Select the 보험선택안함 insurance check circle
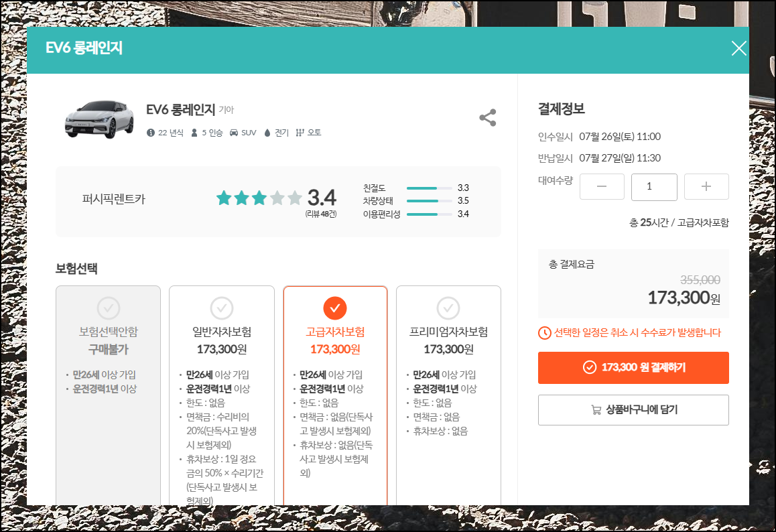The image size is (776, 532). click(x=109, y=308)
